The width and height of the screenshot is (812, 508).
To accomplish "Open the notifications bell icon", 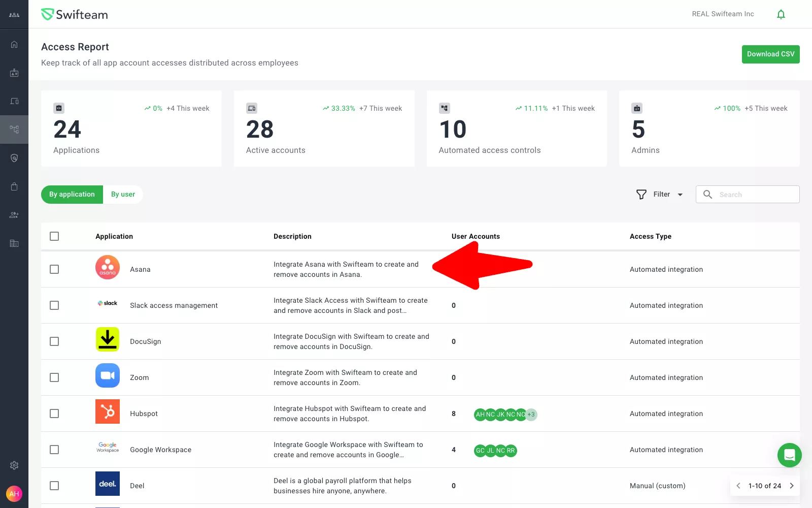I will [x=781, y=14].
